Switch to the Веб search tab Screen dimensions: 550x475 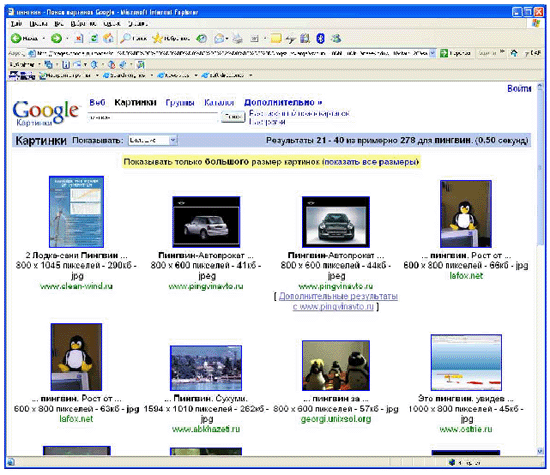(x=97, y=102)
